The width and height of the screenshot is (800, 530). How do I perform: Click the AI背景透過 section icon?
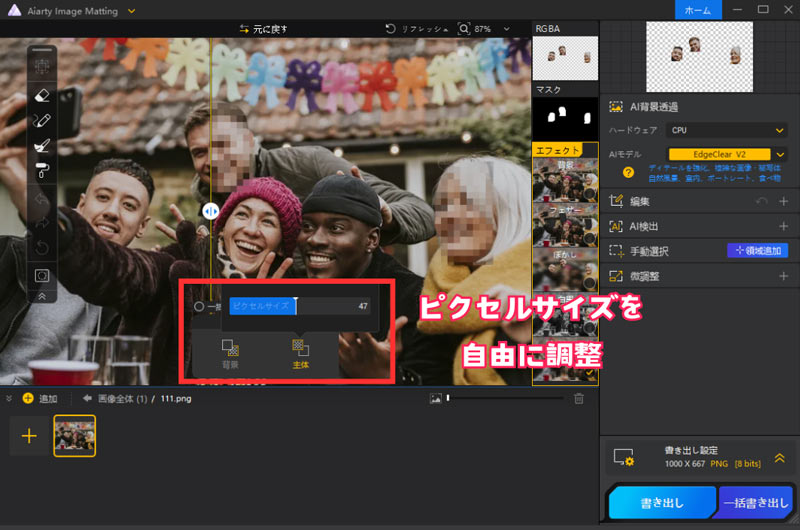(616, 107)
